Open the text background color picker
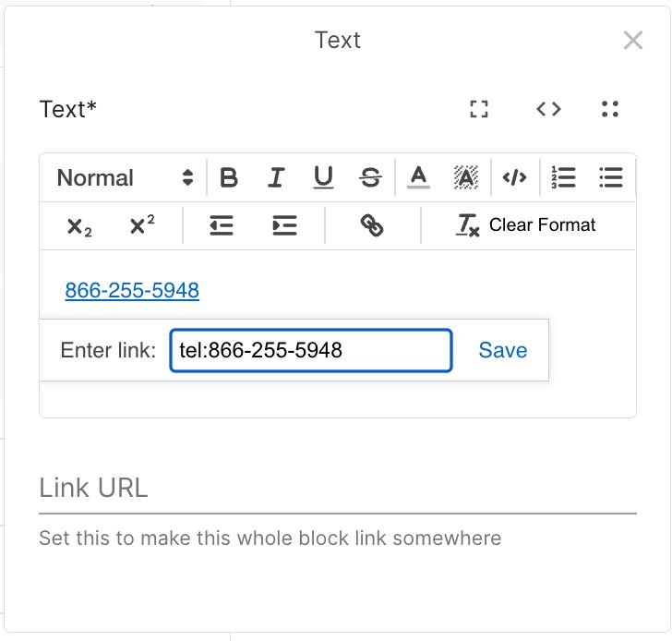The width and height of the screenshot is (672, 641). (466, 178)
